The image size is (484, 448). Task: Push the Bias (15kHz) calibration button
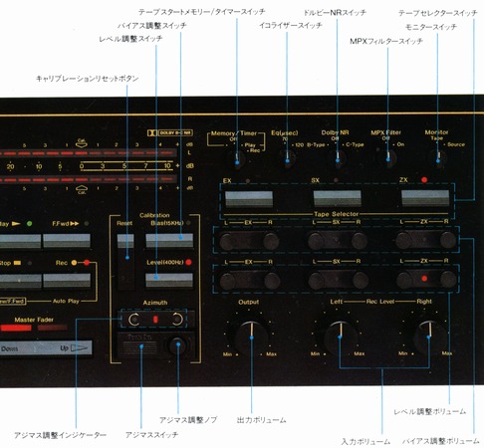click(x=169, y=241)
